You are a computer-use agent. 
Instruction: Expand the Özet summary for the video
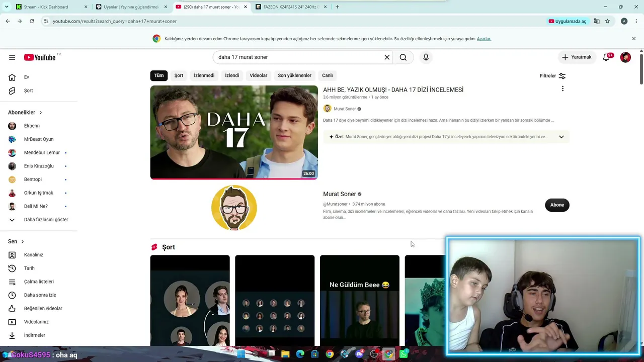click(x=561, y=137)
